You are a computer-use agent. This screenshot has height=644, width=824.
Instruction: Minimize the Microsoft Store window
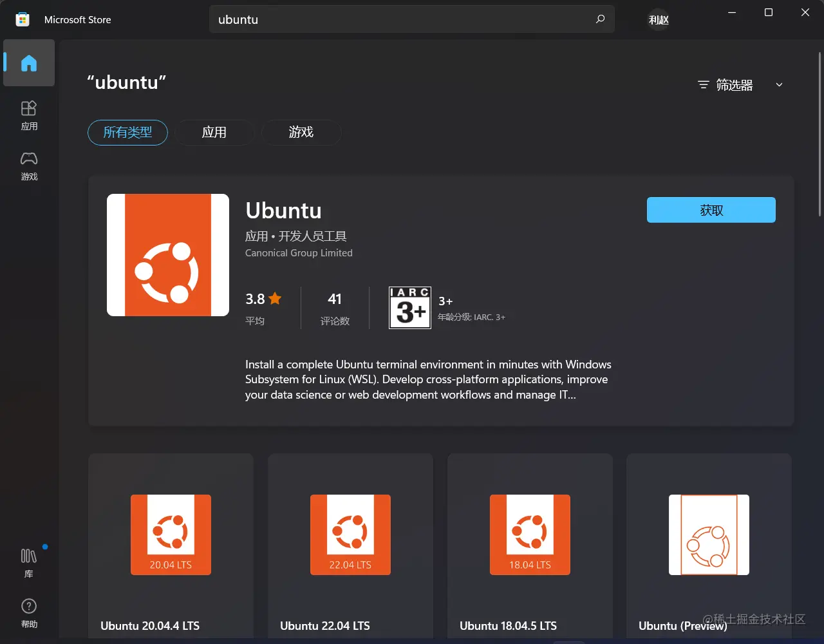point(731,12)
